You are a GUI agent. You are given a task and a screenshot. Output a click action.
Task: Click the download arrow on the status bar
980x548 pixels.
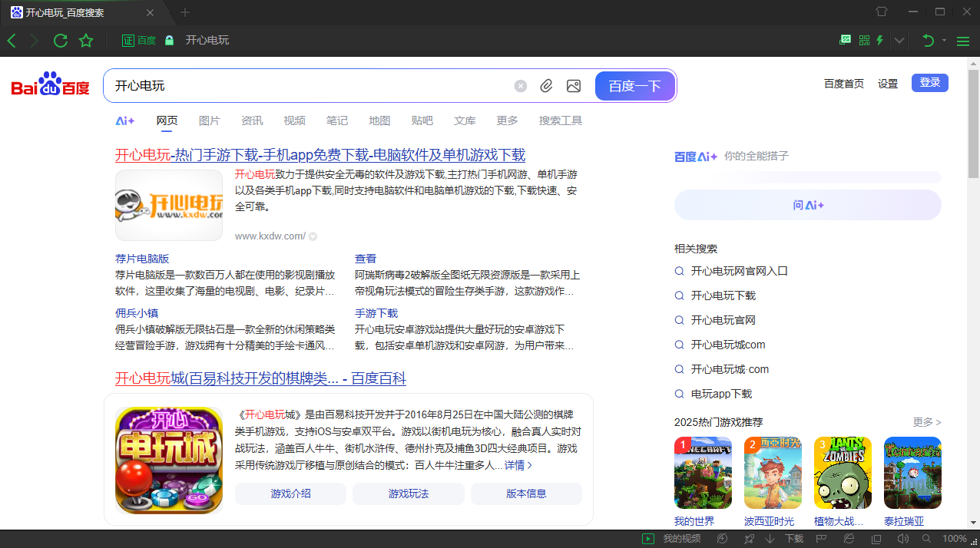tap(770, 540)
